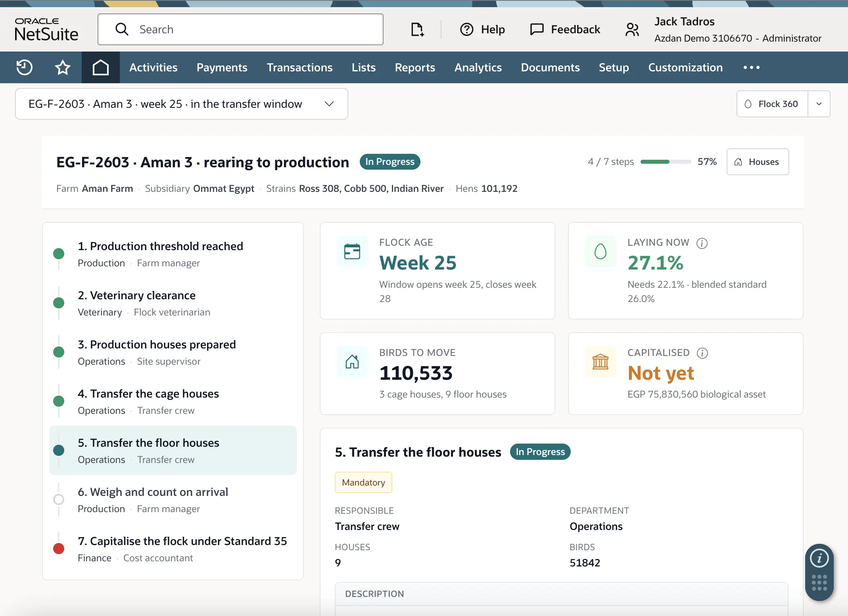Screen dimensions: 848x616
Task: Click the NetSuite logo
Action: point(46,29)
